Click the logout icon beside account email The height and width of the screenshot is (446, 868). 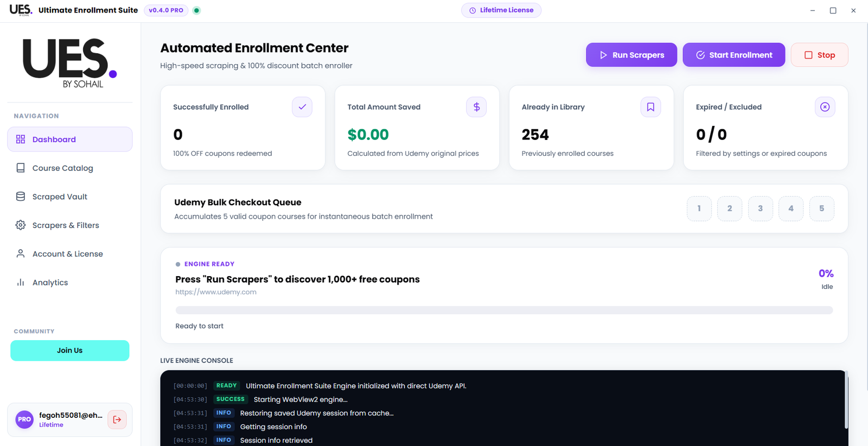click(117, 419)
